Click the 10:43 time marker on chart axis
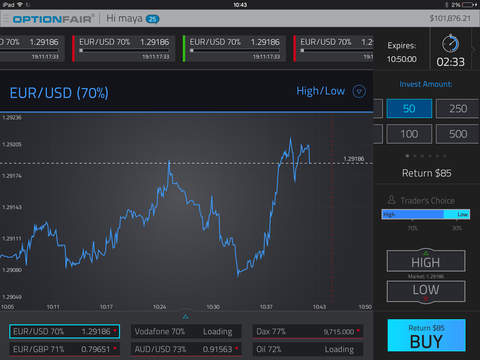480x360 pixels. click(x=319, y=307)
